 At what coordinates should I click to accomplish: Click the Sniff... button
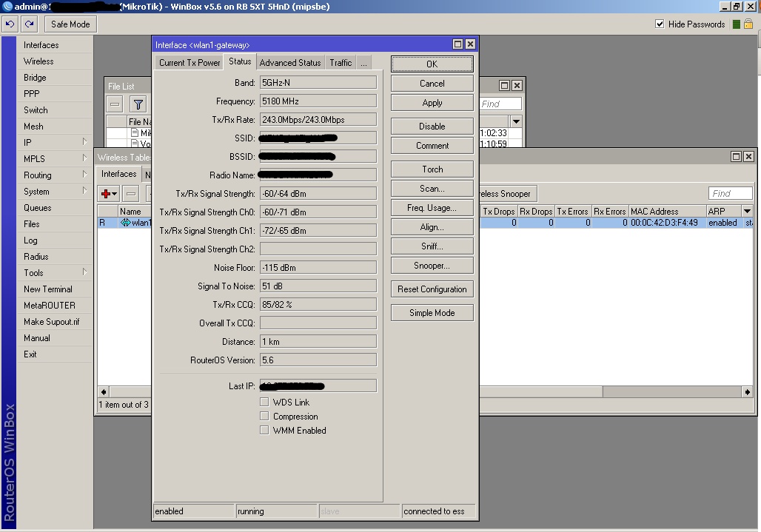click(432, 246)
